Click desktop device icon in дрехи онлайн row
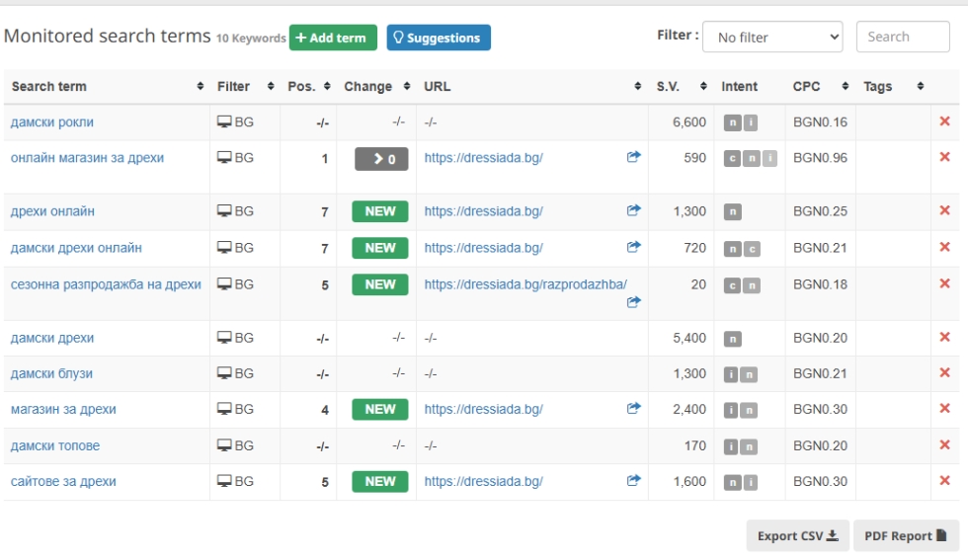Image resolution: width=968 pixels, height=560 pixels. coord(224,211)
